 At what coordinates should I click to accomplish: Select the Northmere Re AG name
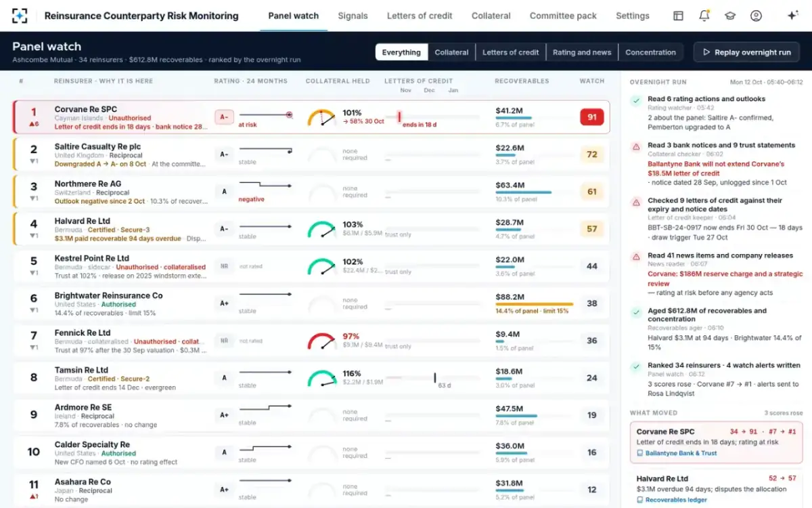click(88, 184)
